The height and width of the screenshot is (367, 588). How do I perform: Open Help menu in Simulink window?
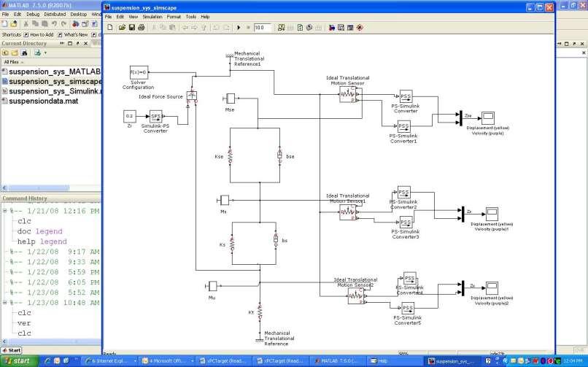205,17
